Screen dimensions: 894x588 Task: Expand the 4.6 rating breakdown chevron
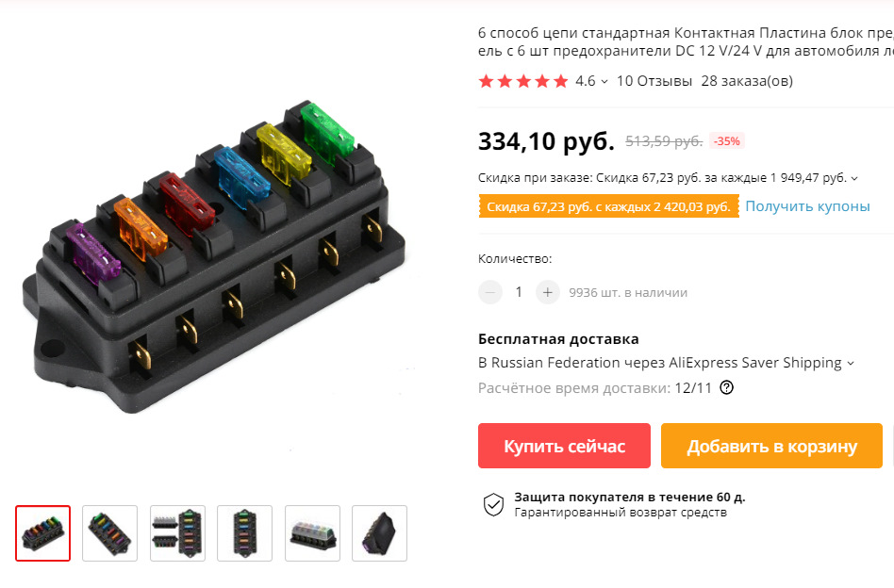604,81
